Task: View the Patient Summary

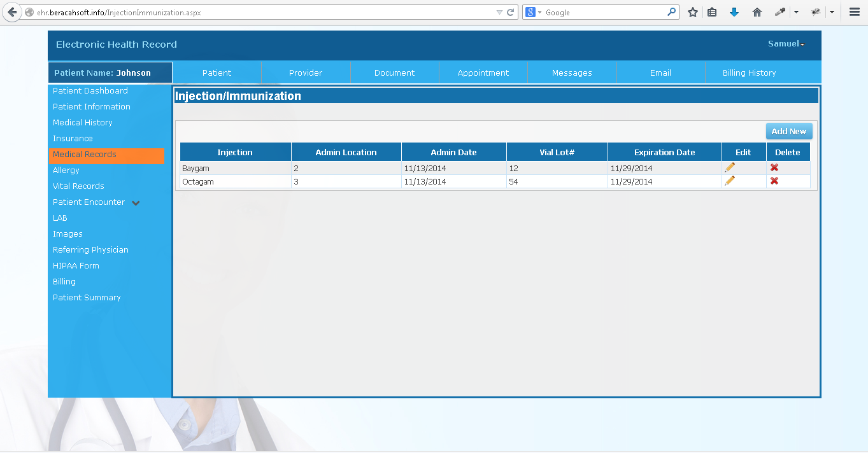Action: coord(87,298)
